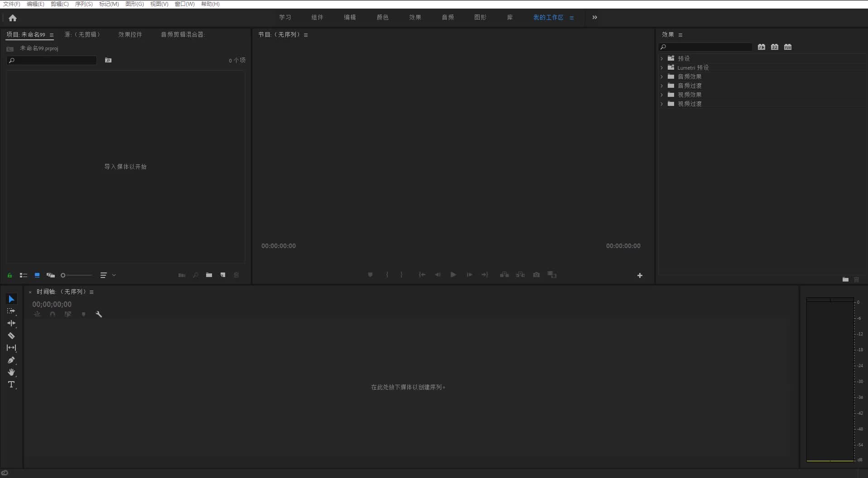The image size is (868, 478).
Task: Click new custom bin icon in Effects panel
Action: tap(845, 280)
